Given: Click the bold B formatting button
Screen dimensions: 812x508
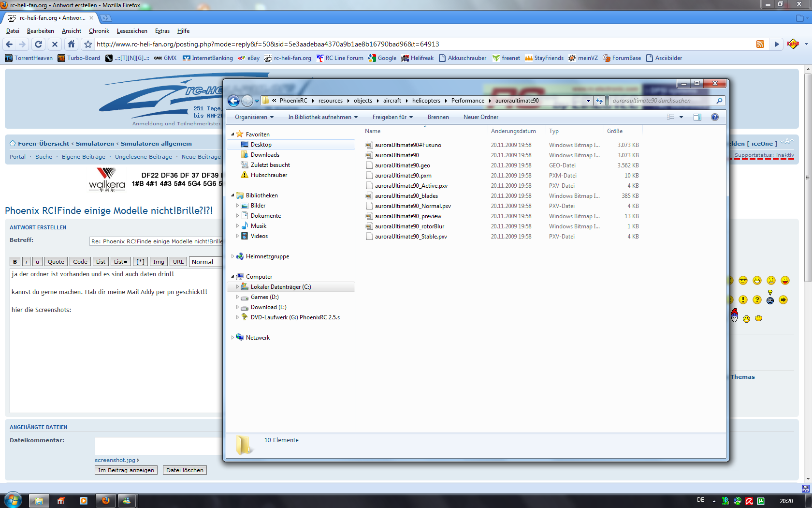Looking at the screenshot, I should tap(15, 262).
